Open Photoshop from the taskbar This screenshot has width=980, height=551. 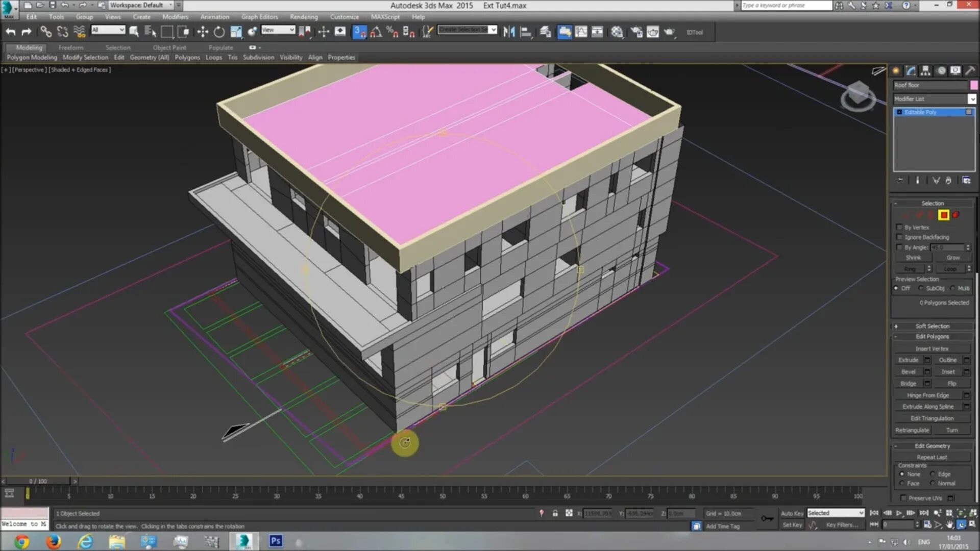(x=276, y=541)
